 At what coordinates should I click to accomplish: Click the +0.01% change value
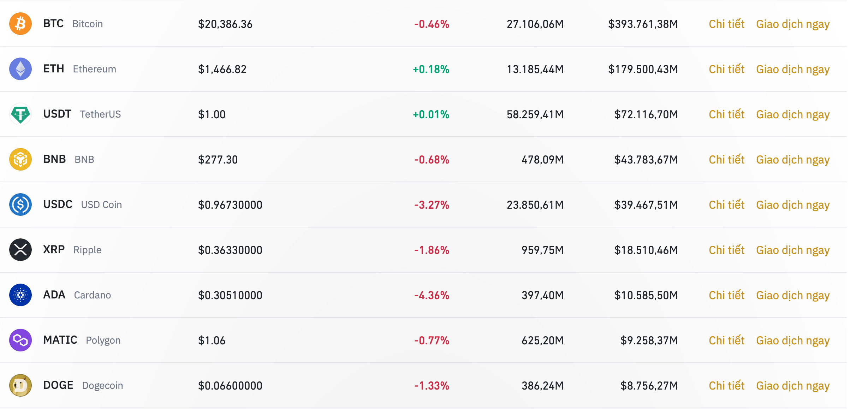coord(431,114)
